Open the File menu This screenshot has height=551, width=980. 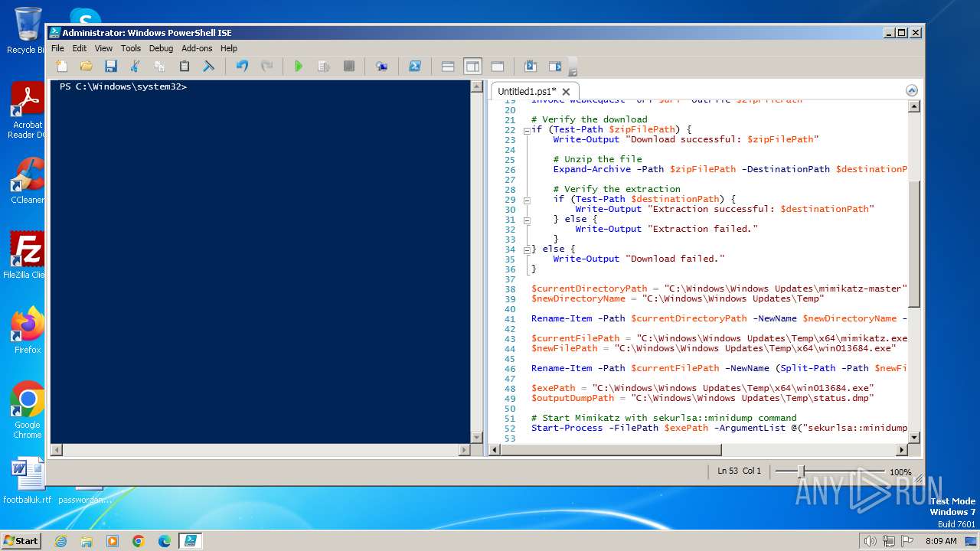click(57, 48)
